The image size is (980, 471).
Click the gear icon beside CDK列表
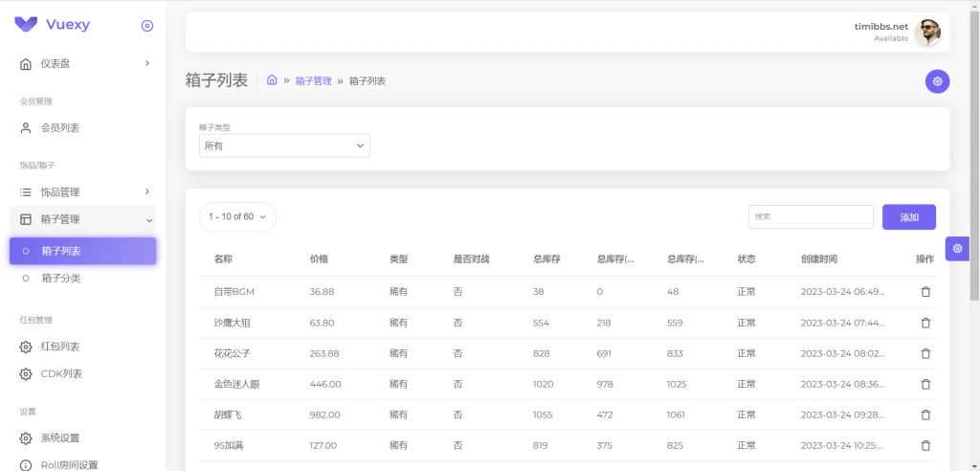tap(26, 374)
